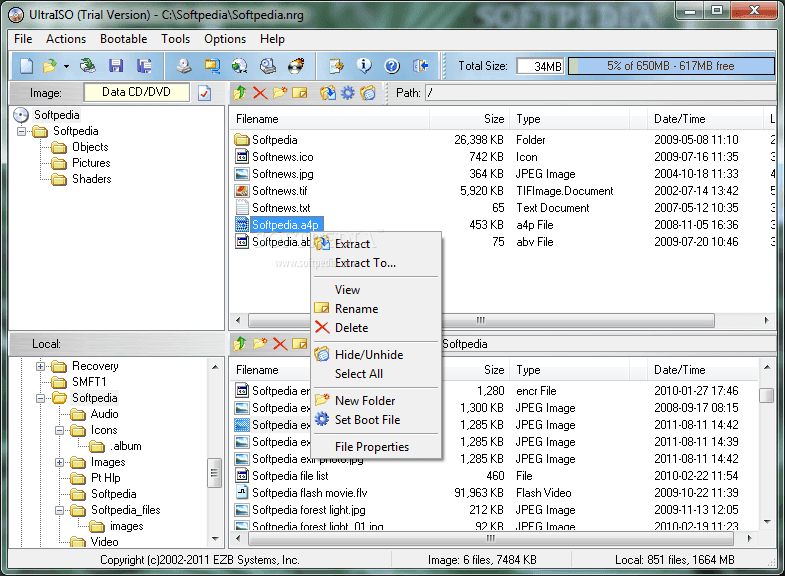The width and height of the screenshot is (785, 576).
Task: Open the Tools menu
Action: tap(176, 39)
